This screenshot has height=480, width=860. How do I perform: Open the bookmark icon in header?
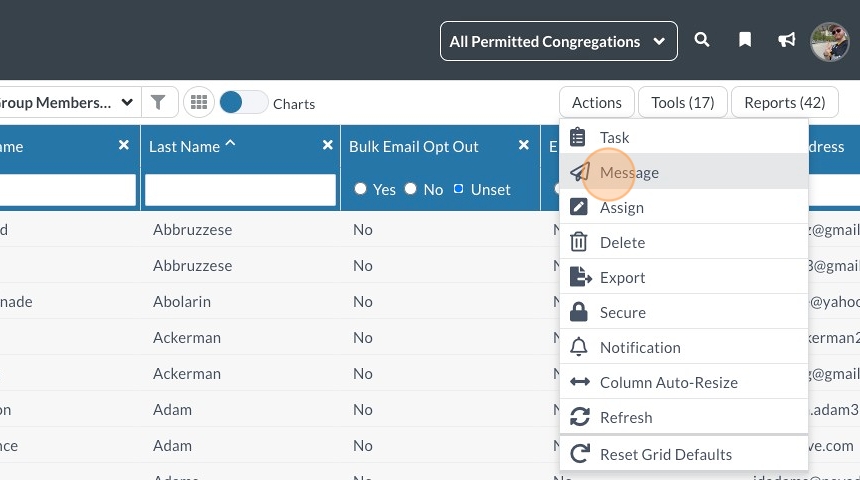(x=745, y=41)
